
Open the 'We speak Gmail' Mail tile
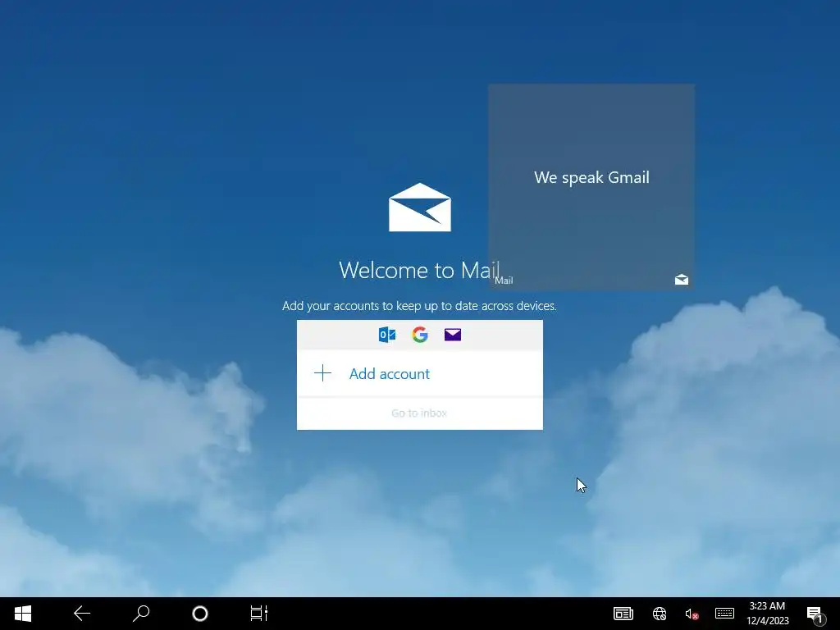591,186
